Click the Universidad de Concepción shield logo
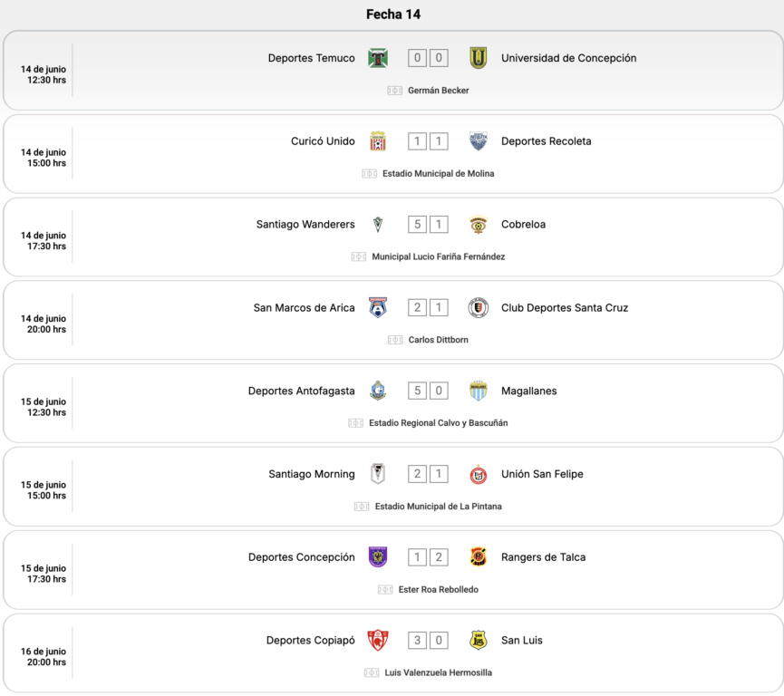 click(479, 58)
